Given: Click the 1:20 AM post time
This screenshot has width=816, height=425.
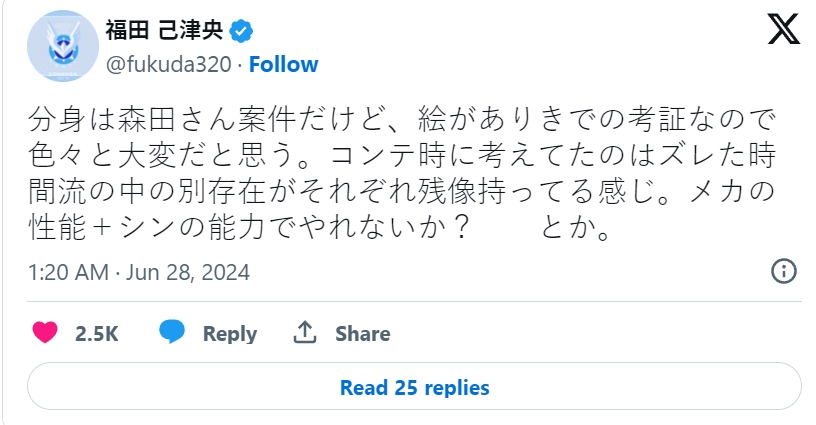Looking at the screenshot, I should click(x=67, y=272).
